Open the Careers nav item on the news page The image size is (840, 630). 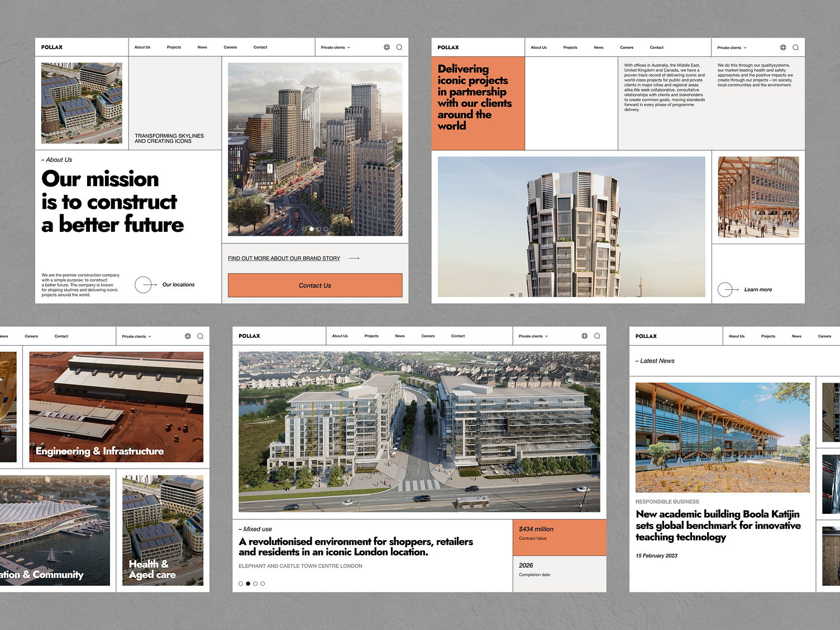[824, 336]
